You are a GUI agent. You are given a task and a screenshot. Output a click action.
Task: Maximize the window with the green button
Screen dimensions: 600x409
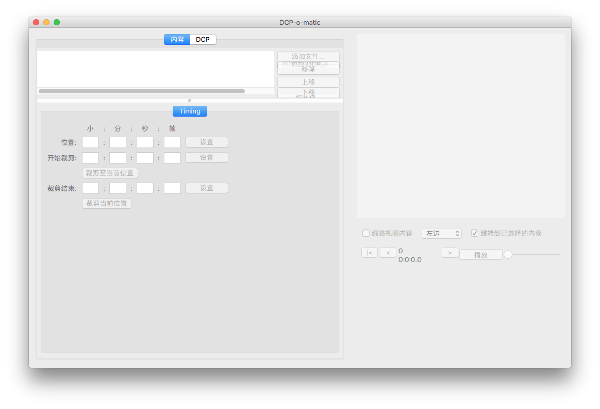click(x=57, y=22)
